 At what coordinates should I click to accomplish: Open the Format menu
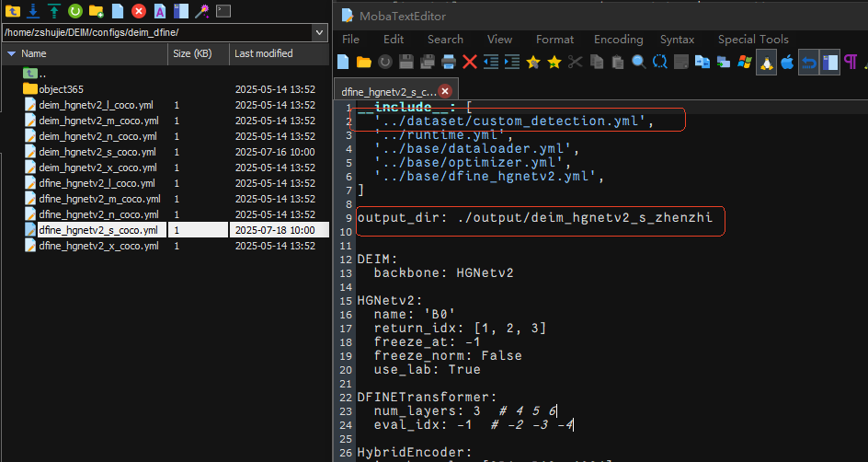pyautogui.click(x=554, y=40)
